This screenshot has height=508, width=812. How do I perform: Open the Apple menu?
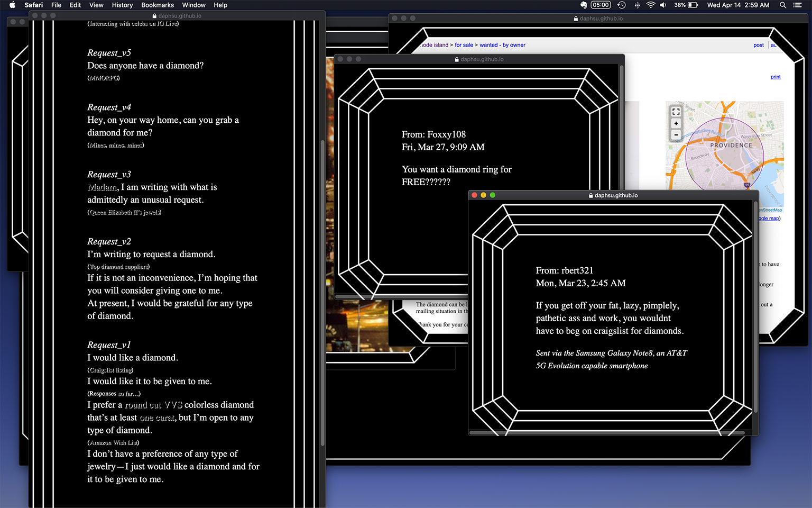pos(12,5)
